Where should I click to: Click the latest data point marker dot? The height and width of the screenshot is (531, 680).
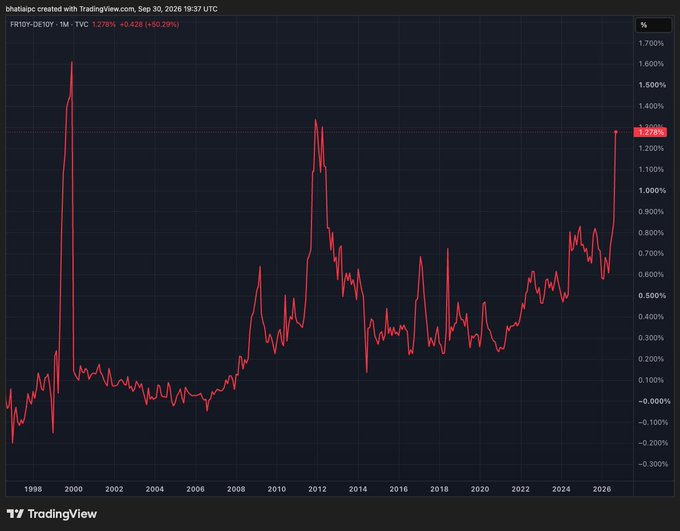616,132
